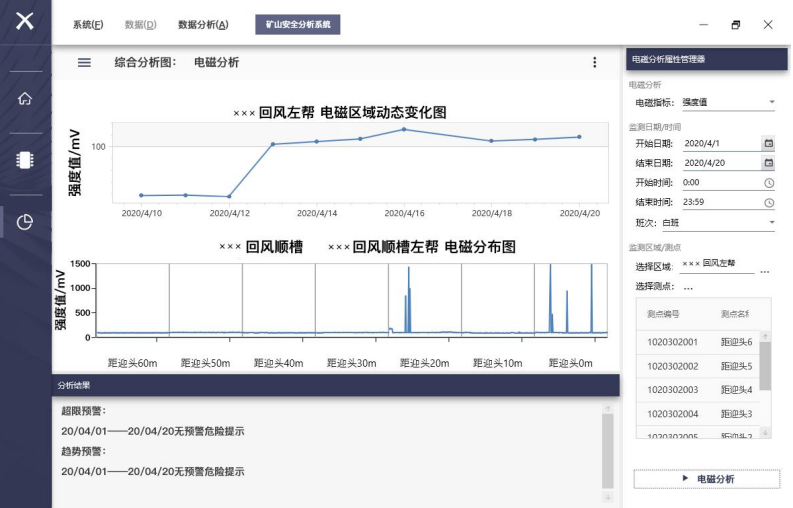Open the calendar picker for 结束日期
Screen dimensions: 793x508
point(768,162)
